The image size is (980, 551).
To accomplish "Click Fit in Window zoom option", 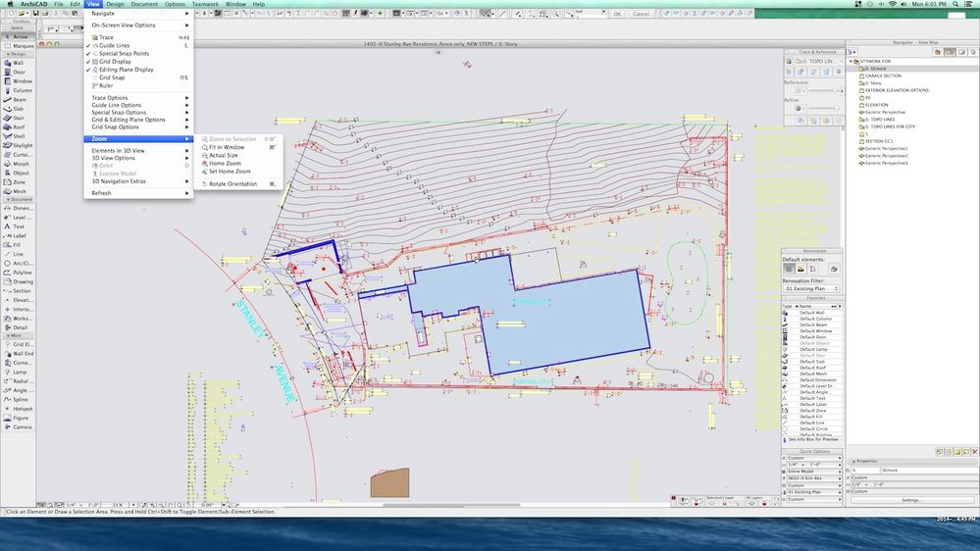I will tap(227, 147).
